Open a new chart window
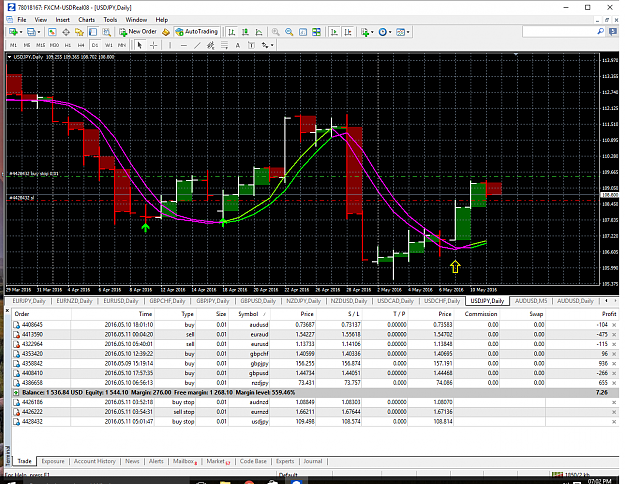Image resolution: width=625 pixels, height=484 pixels. tap(13, 32)
